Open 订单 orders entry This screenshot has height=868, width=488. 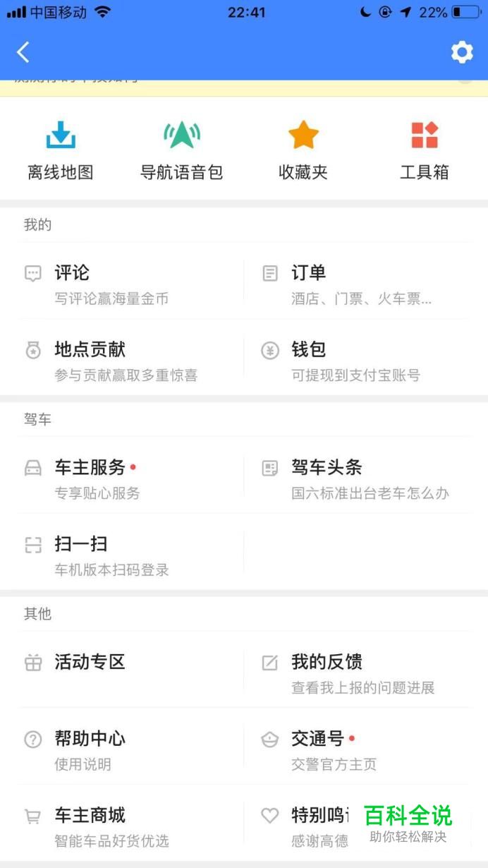[x=309, y=273]
